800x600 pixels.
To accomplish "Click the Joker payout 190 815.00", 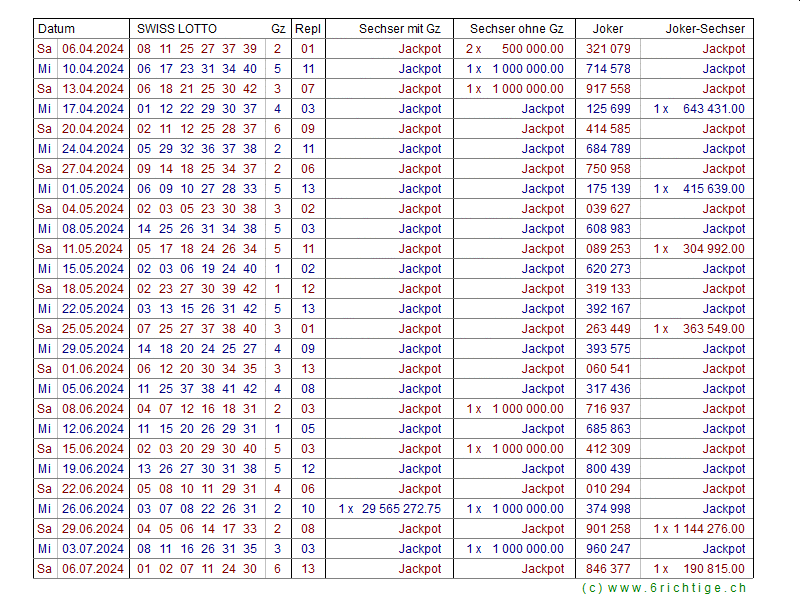I will click(713, 569).
